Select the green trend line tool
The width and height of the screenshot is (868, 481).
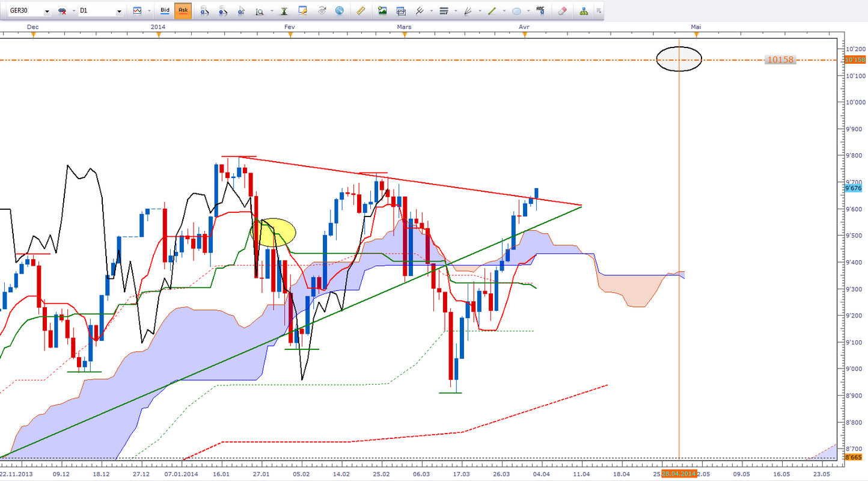[492, 11]
